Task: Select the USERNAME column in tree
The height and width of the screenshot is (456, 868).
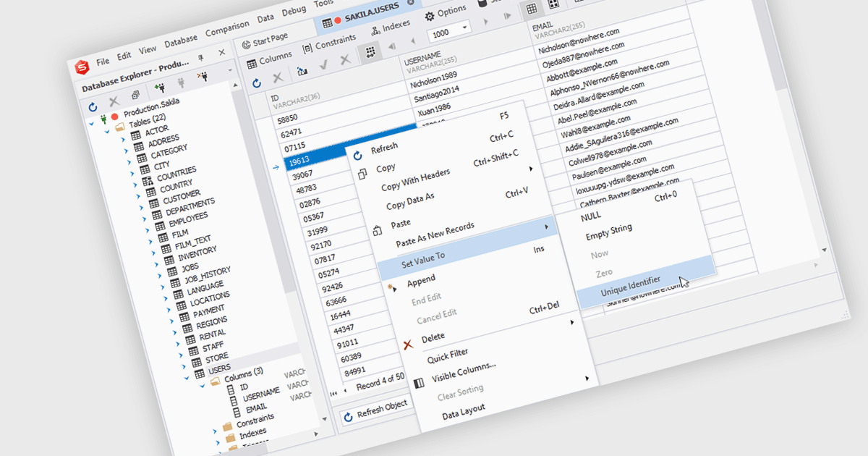Action: [x=261, y=393]
